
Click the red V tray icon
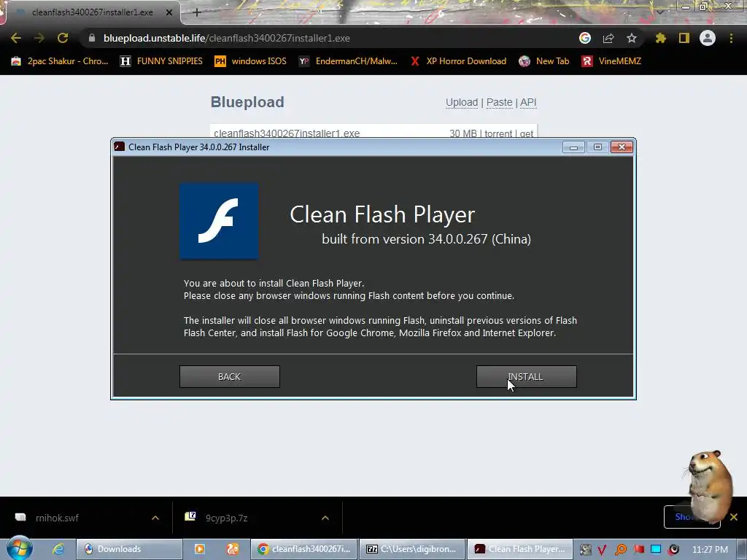point(602,550)
